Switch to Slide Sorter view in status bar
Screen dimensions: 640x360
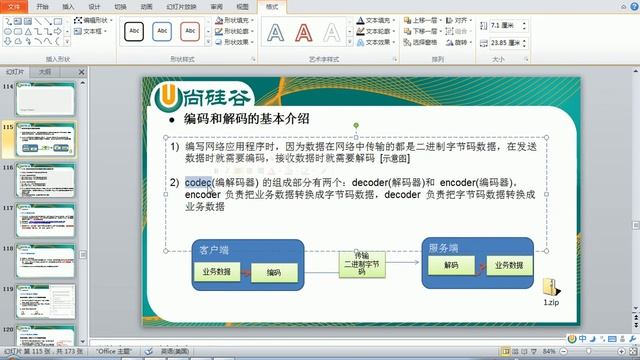(x=515, y=351)
